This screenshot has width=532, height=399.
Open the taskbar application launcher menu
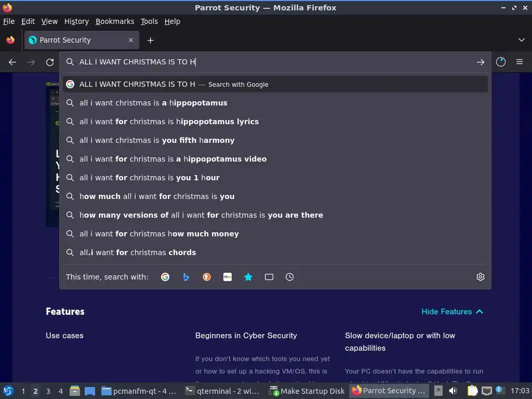pos(8,391)
